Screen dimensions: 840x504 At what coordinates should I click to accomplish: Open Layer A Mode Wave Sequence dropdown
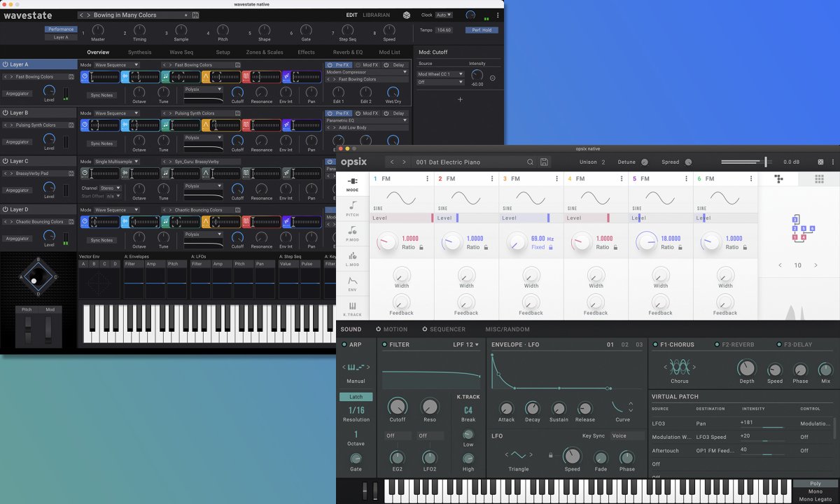tap(117, 65)
